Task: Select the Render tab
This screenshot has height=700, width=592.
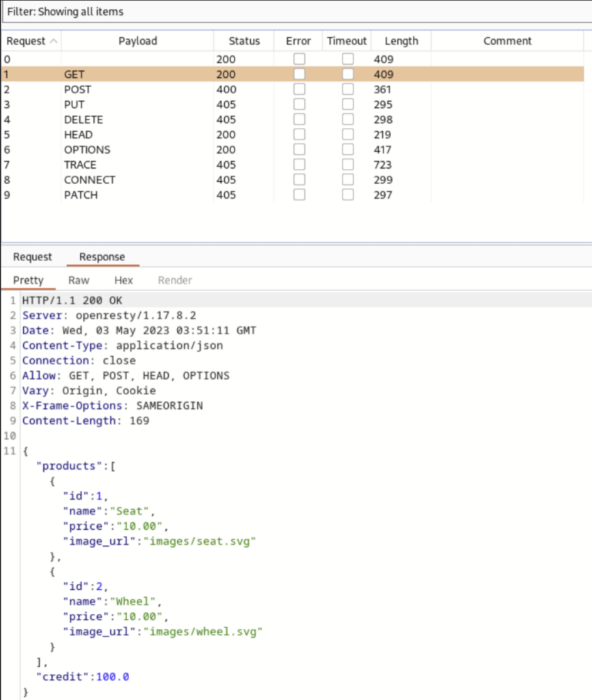Action: tap(175, 280)
